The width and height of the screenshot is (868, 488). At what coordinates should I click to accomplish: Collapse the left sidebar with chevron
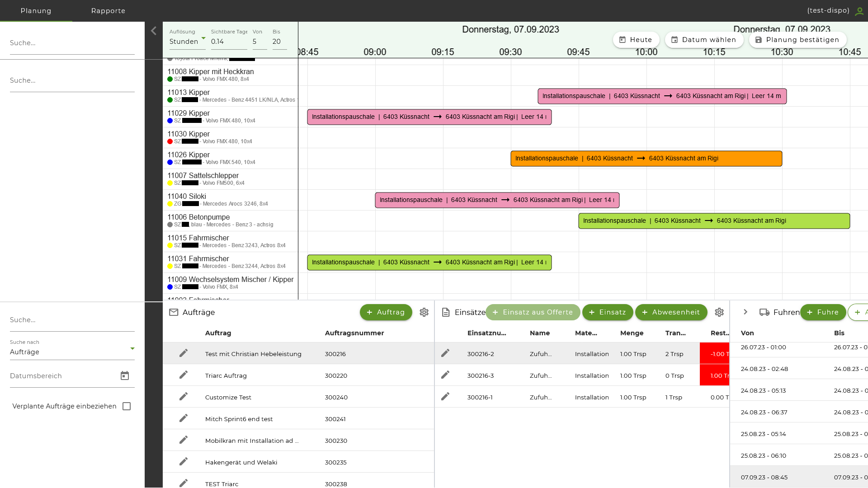pos(154,31)
